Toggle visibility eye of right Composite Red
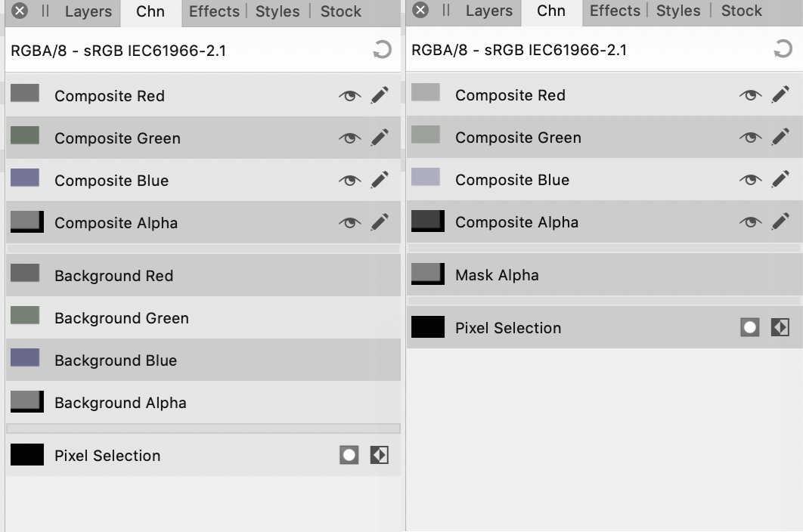Screen dimensions: 803x532 pos(750,94)
